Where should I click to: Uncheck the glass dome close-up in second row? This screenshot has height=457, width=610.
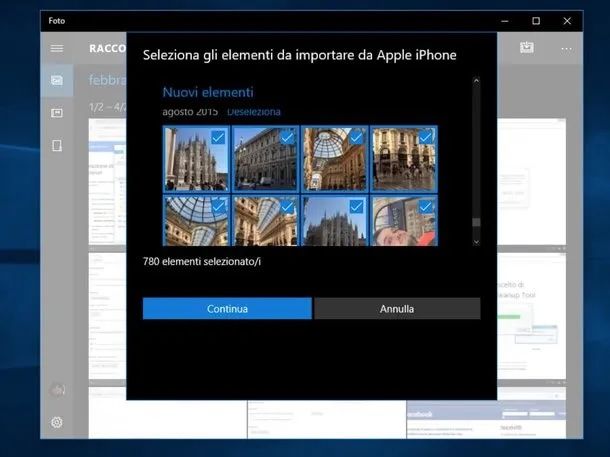click(x=218, y=207)
